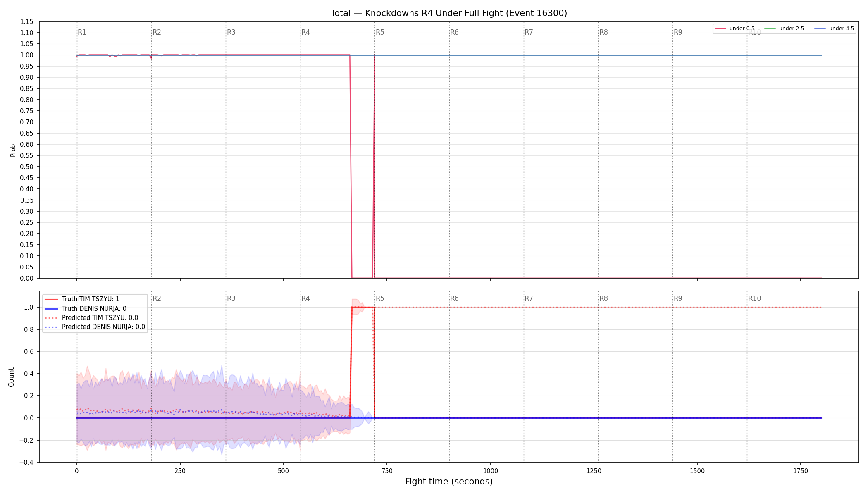Click the R4 round label in the Count plot

click(305, 298)
